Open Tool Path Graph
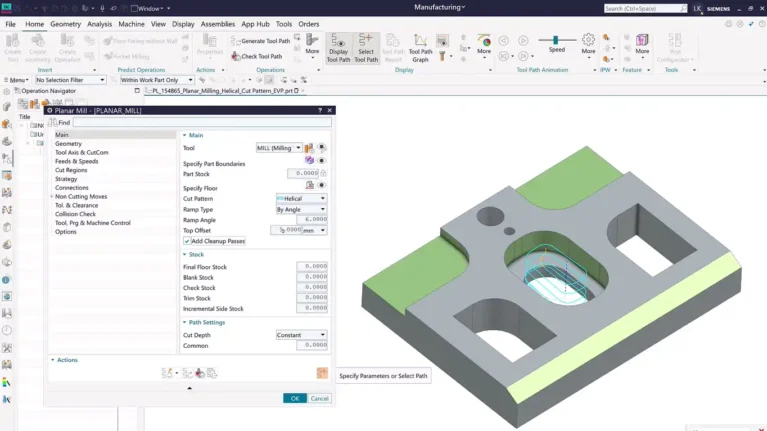 420,48
